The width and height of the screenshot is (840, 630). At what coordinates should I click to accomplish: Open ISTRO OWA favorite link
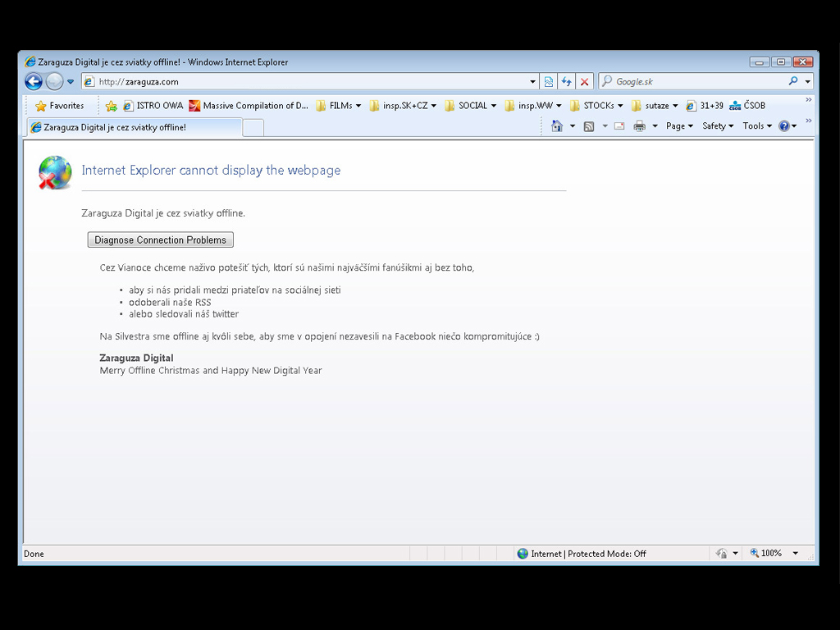tap(153, 106)
